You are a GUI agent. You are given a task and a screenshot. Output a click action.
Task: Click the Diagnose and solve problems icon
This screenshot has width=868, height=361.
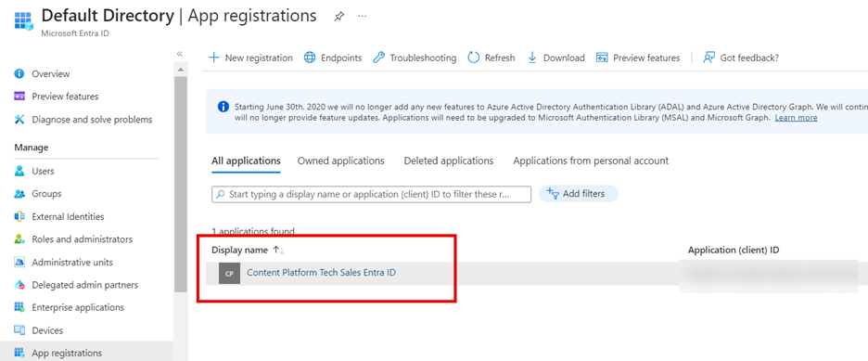click(x=19, y=119)
